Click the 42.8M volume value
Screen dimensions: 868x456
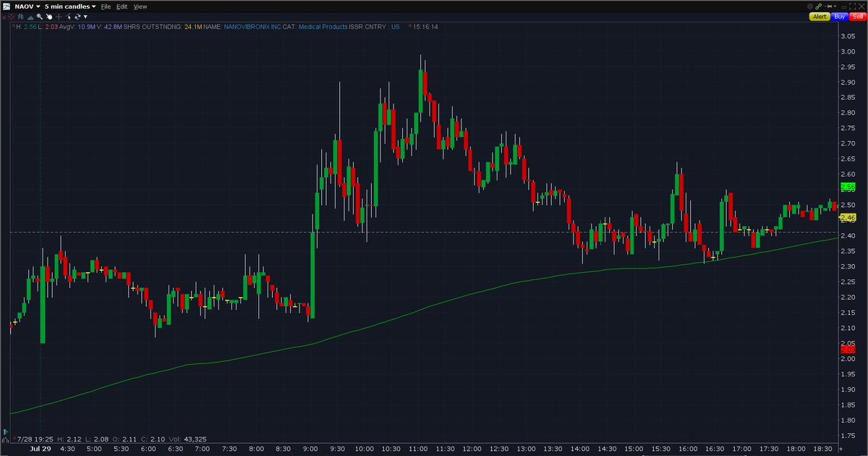113,27
